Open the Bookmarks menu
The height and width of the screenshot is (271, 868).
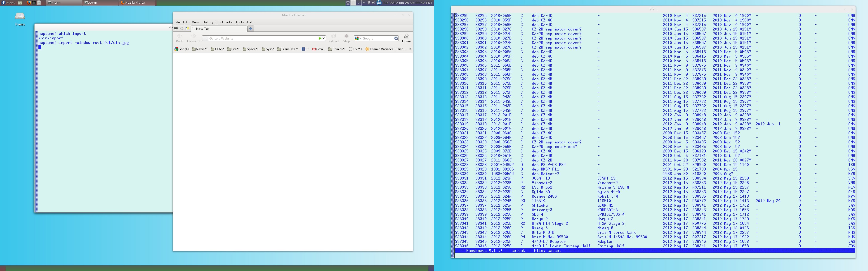pyautogui.click(x=224, y=22)
